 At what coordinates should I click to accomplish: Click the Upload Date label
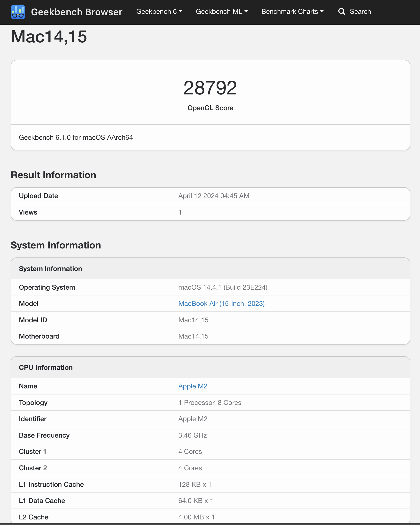click(39, 196)
